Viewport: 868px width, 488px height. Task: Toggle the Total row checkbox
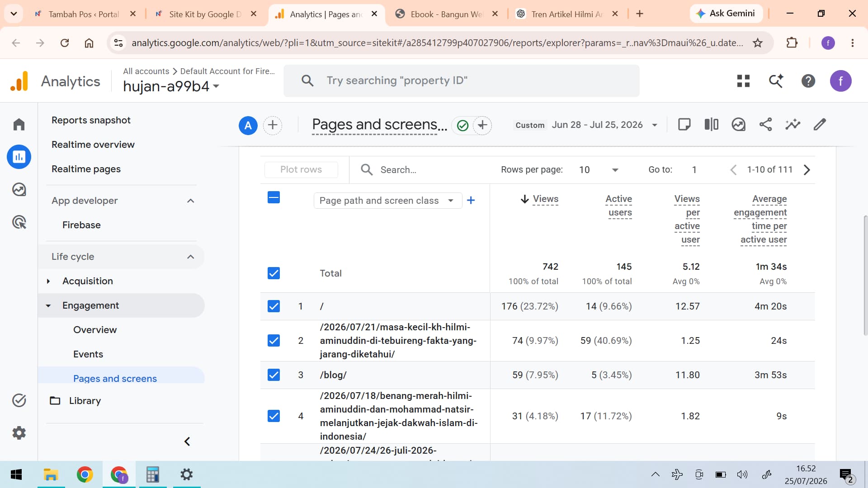click(x=274, y=273)
